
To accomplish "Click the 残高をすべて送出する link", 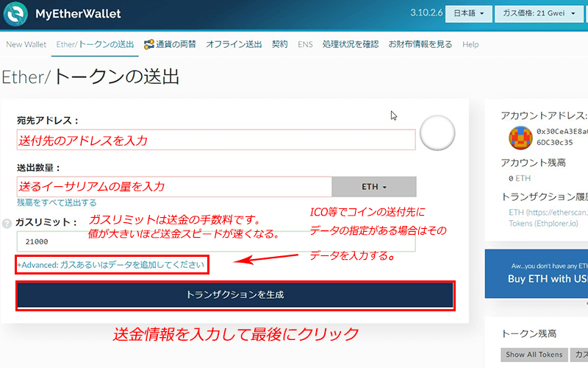I will click(x=57, y=203).
